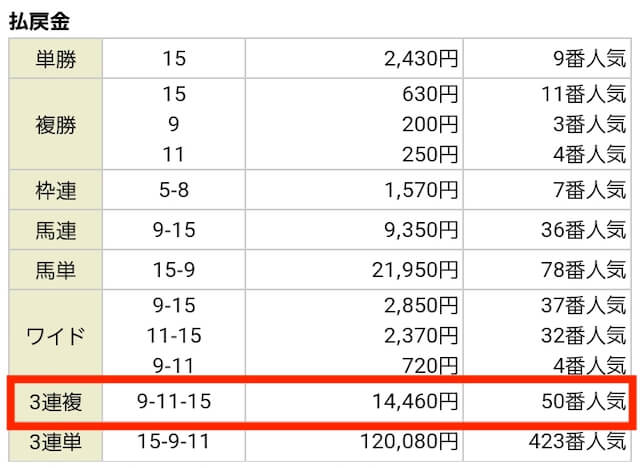
Task: Click the 2,430円 win payout amount
Action: pyautogui.click(x=421, y=58)
